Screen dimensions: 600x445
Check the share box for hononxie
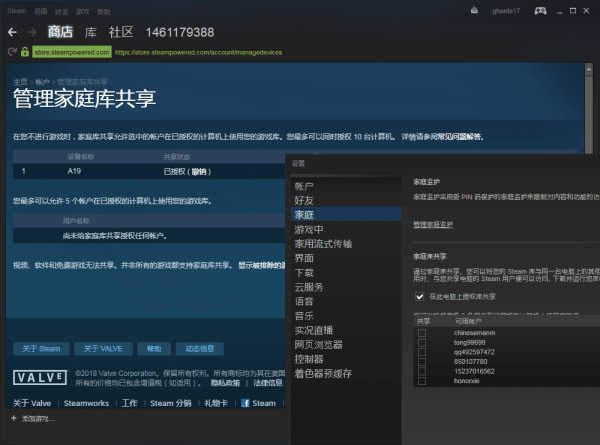coord(422,381)
